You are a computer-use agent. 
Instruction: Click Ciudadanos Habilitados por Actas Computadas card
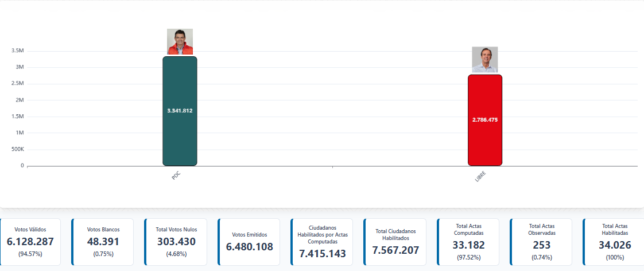click(x=322, y=242)
